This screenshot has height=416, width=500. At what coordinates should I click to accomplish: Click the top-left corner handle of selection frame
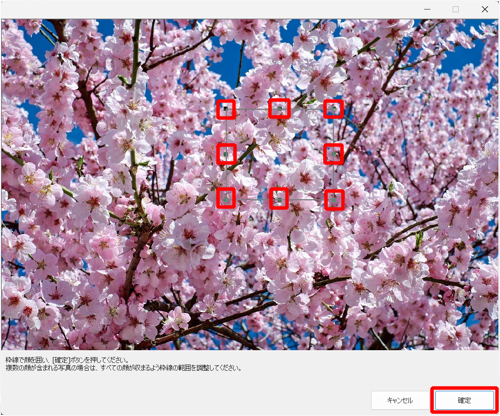click(226, 109)
